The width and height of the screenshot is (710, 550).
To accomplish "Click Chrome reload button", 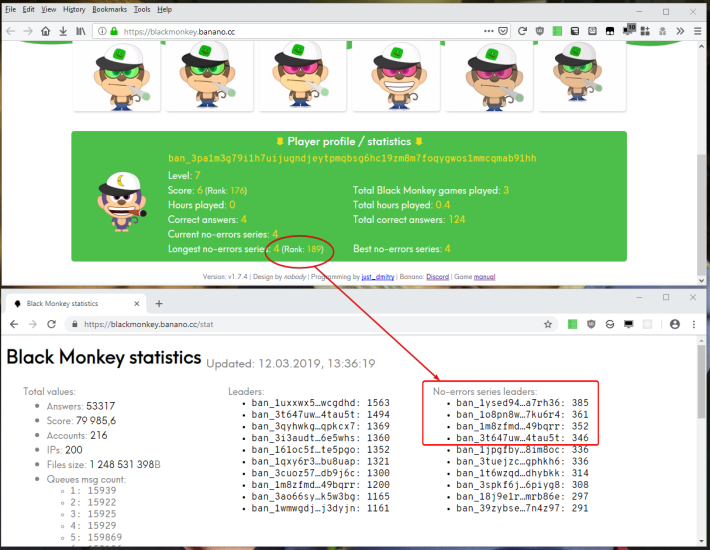I will click(52, 324).
